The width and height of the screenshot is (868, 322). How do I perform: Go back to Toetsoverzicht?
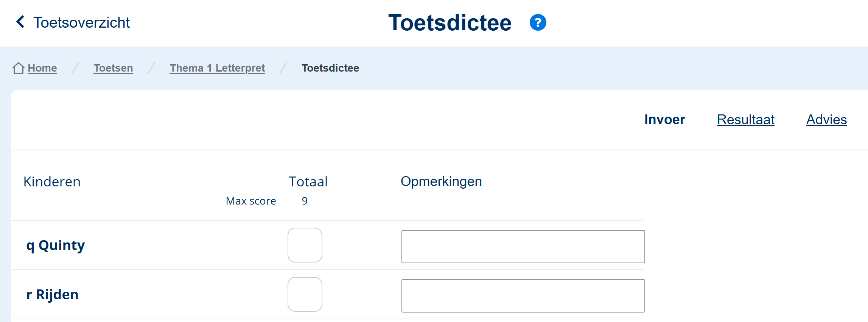[81, 22]
